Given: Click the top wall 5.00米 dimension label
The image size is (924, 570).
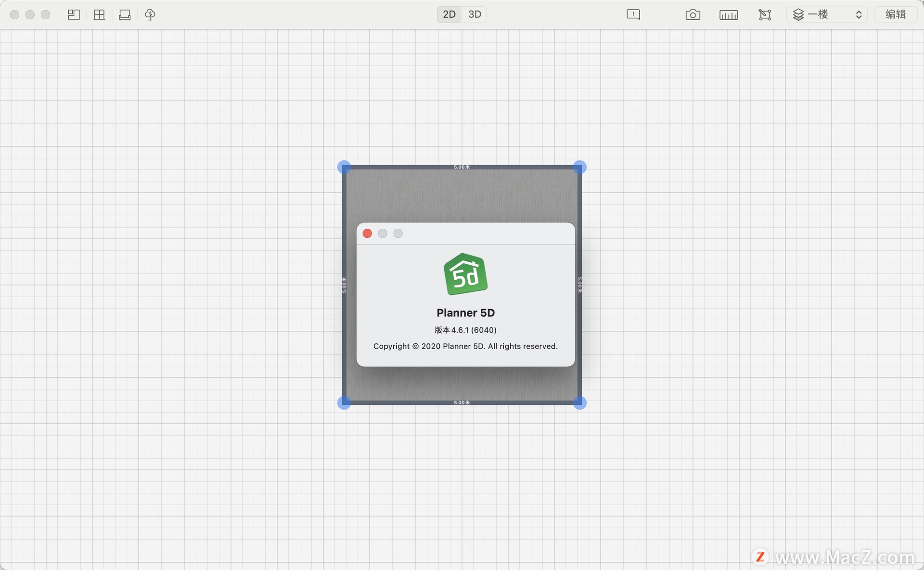Looking at the screenshot, I should pos(462,167).
